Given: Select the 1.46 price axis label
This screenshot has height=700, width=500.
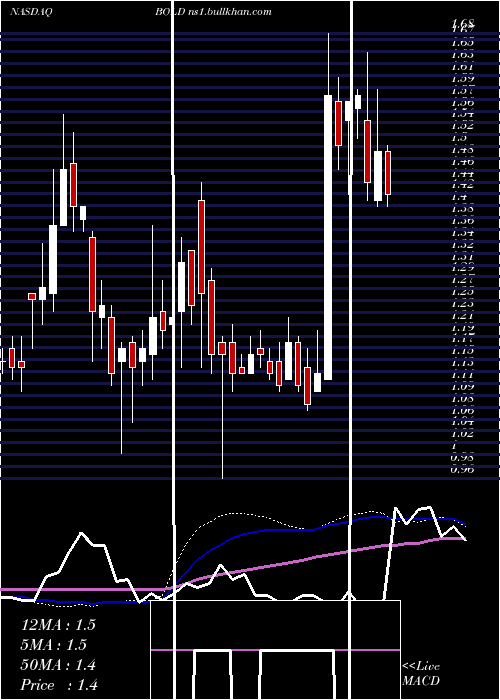Looking at the screenshot, I should (x=462, y=161).
